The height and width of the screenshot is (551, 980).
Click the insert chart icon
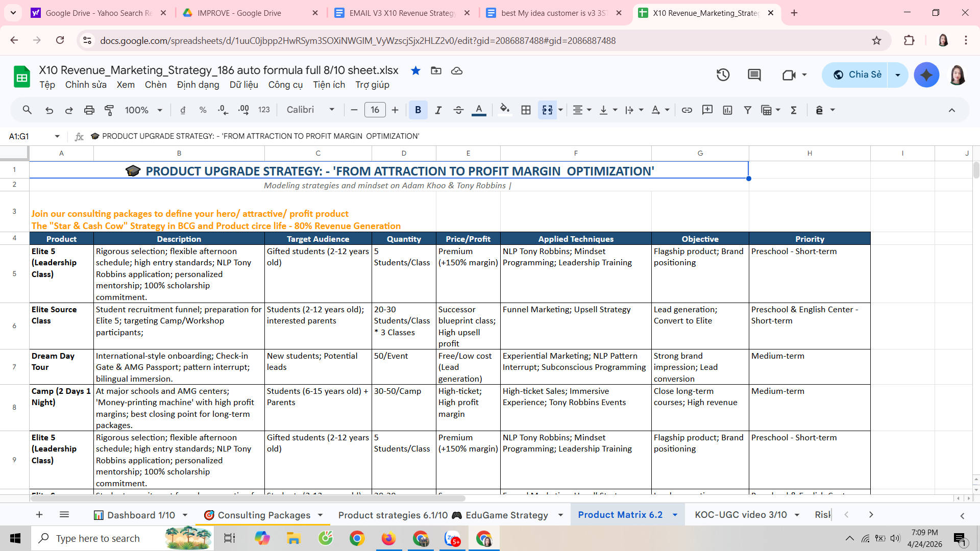click(x=727, y=110)
